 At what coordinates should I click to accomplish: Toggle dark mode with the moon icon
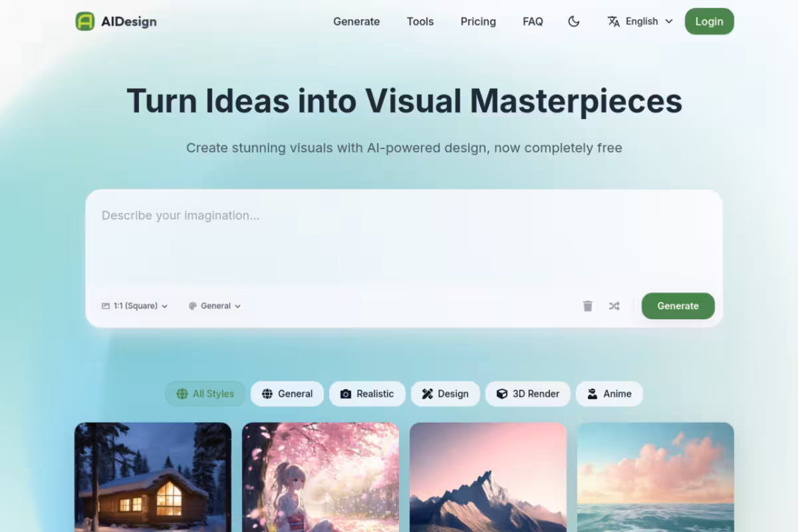pyautogui.click(x=574, y=21)
